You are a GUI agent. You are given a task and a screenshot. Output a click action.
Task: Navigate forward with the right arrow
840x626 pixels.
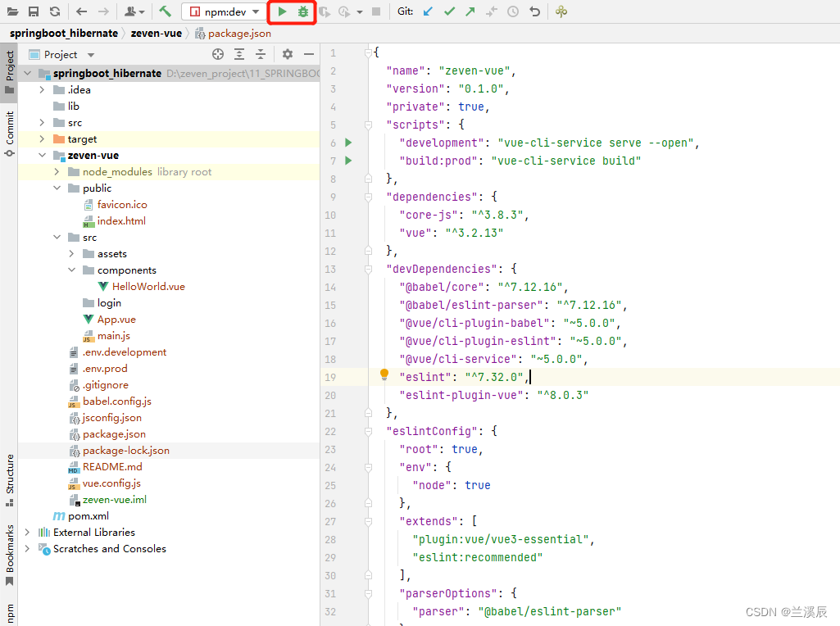[103, 11]
